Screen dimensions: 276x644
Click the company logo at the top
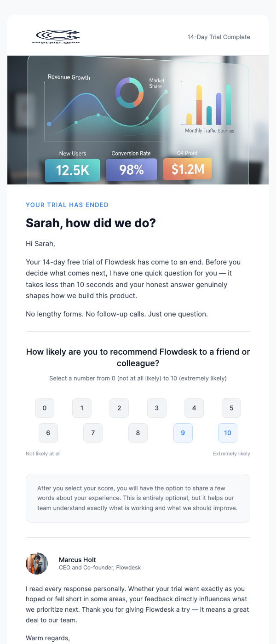(x=56, y=36)
